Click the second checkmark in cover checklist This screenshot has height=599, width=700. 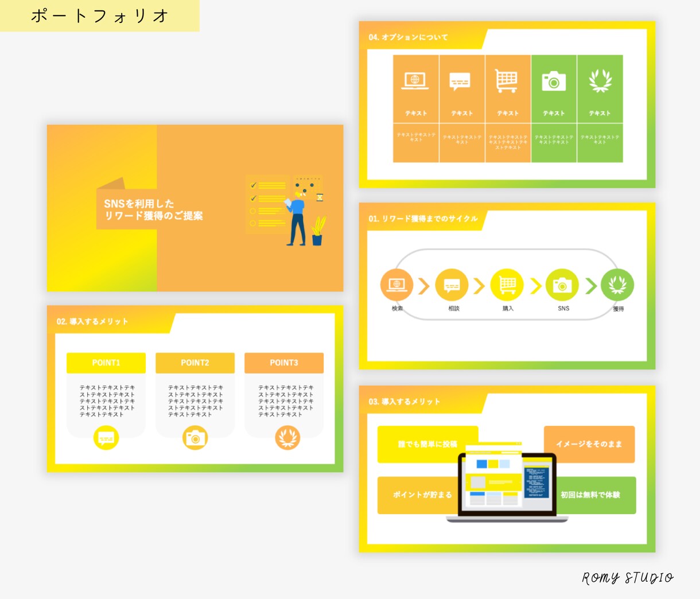click(x=253, y=199)
